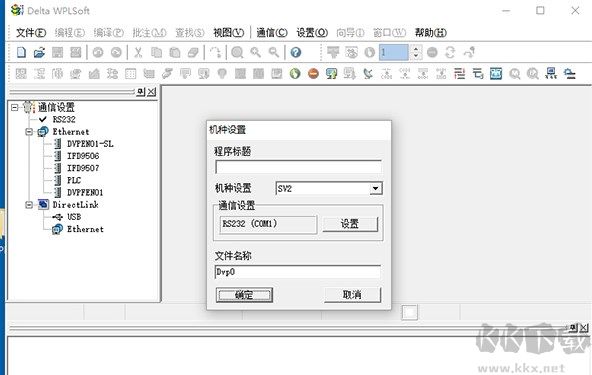Open Help with the blue question mark icon
This screenshot has height=375, width=592.
296,52
